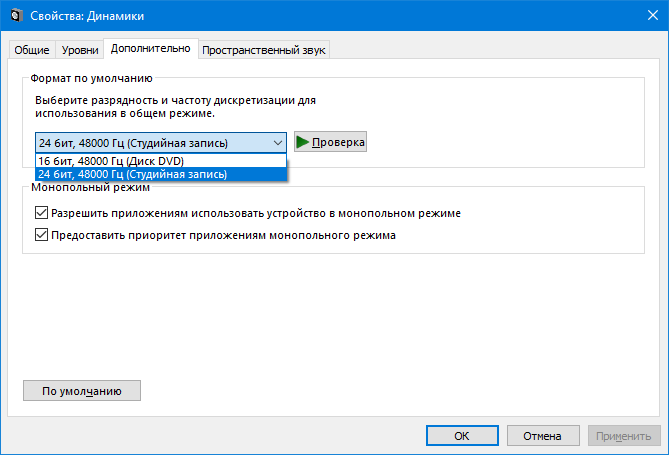Switch to the Общие tab
The image size is (669, 455).
point(32,50)
